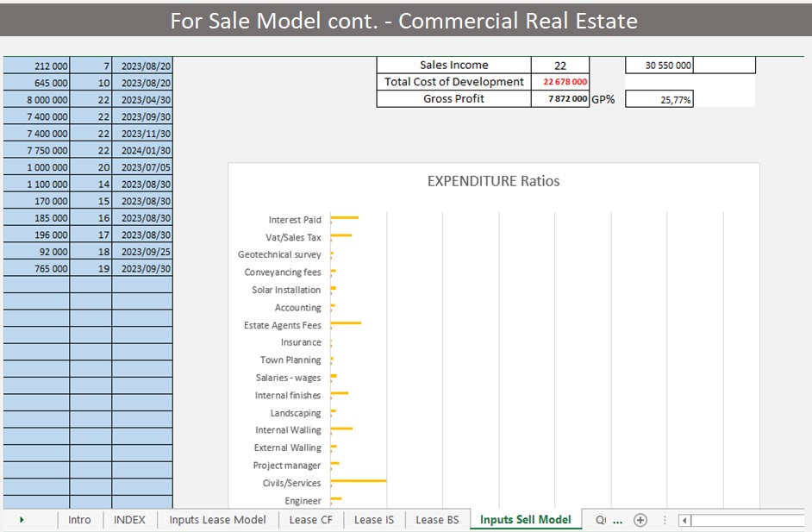812x532 pixels.
Task: Select the Inputs Sell Model tab
Action: click(x=526, y=520)
